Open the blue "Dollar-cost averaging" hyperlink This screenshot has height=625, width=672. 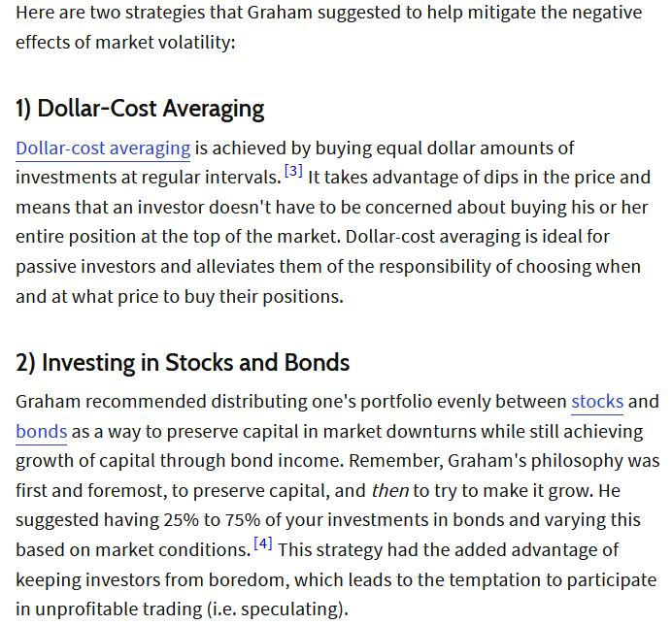point(103,148)
